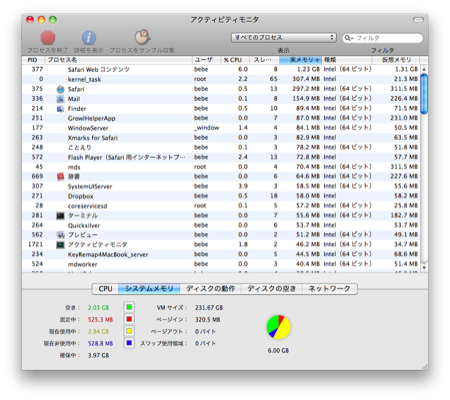This screenshot has width=450, height=400.
Task: Click the scroll up arrow of process list
Action: pyautogui.click(x=424, y=69)
